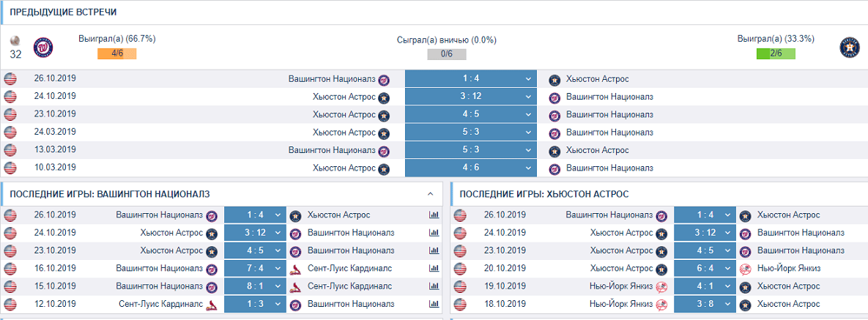
Task: Click the St. Louis Cardinals logo in the 16.10.2019 row
Action: point(296,269)
